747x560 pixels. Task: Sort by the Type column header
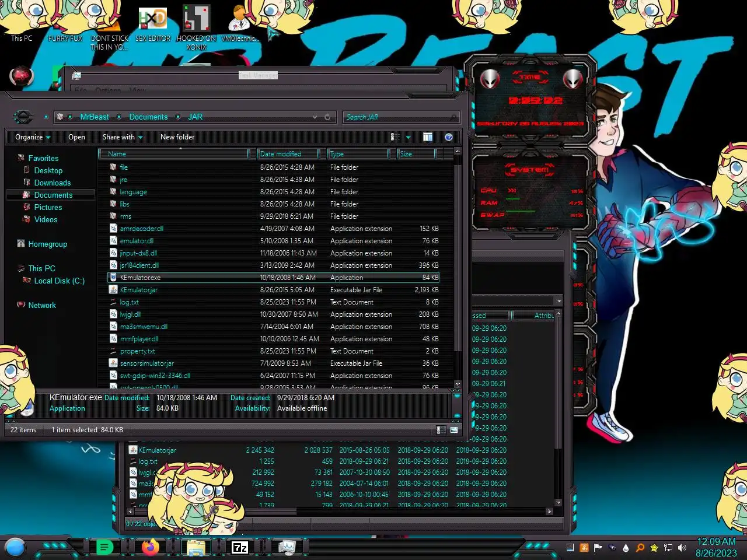click(358, 154)
